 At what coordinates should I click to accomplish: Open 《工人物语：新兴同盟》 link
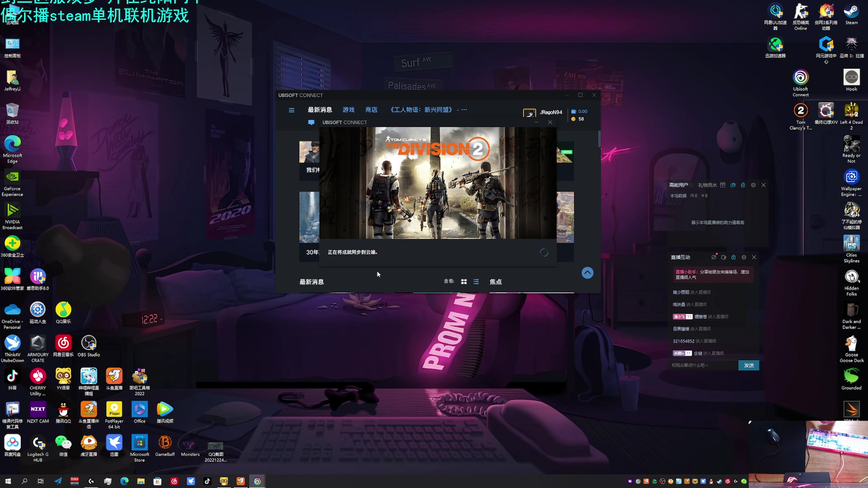[x=421, y=110]
